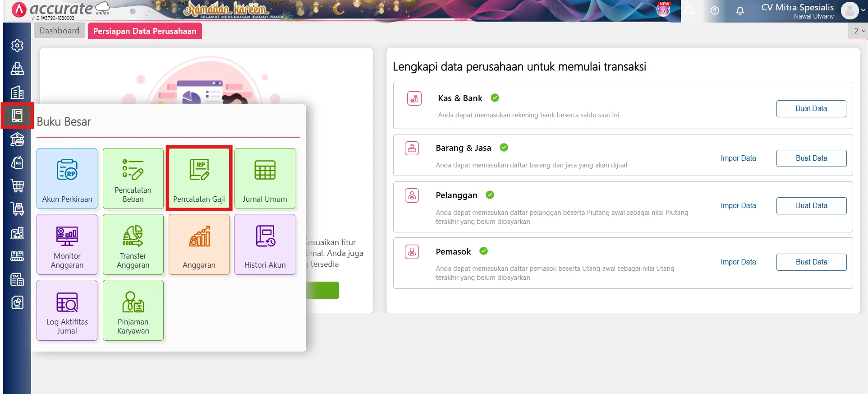Viewport: 868px width, 394px height.
Task: Open the TAX module sidebar icon
Action: tap(17, 279)
